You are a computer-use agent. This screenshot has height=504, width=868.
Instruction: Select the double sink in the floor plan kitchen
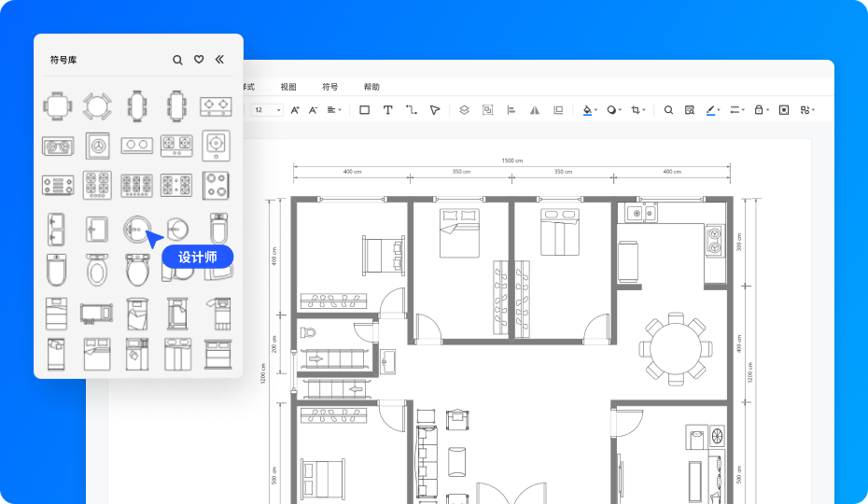(x=641, y=213)
